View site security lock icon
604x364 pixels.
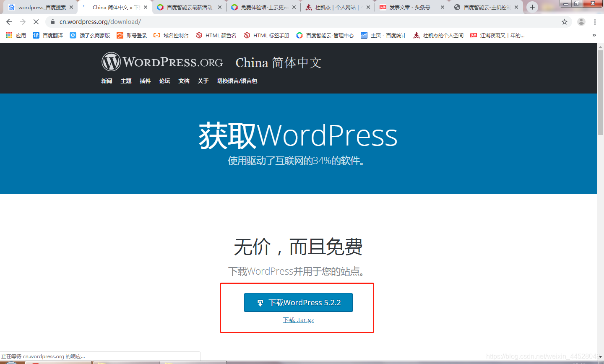[53, 22]
